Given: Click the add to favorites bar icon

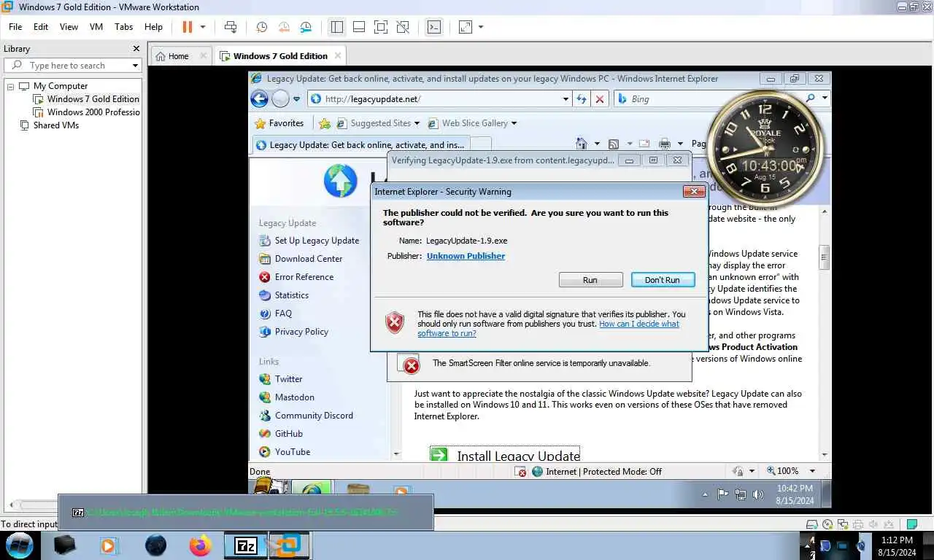Looking at the screenshot, I should click(x=325, y=123).
